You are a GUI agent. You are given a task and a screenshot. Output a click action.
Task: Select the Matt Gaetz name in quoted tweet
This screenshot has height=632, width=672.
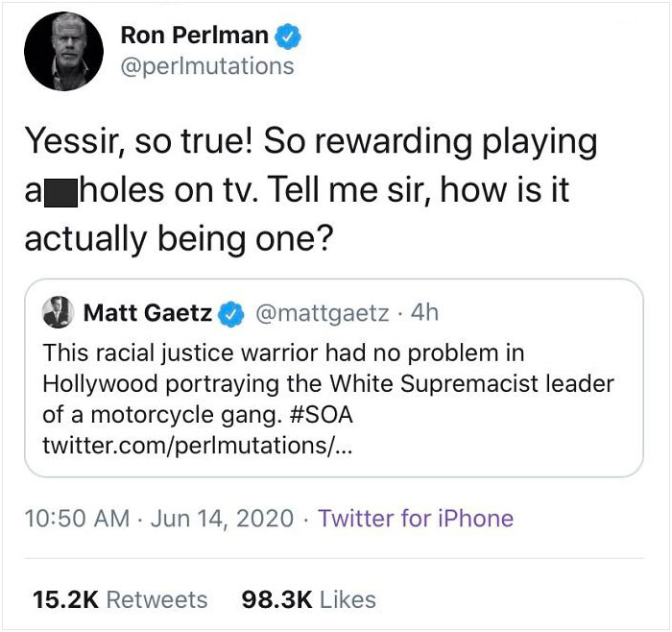pos(147,313)
